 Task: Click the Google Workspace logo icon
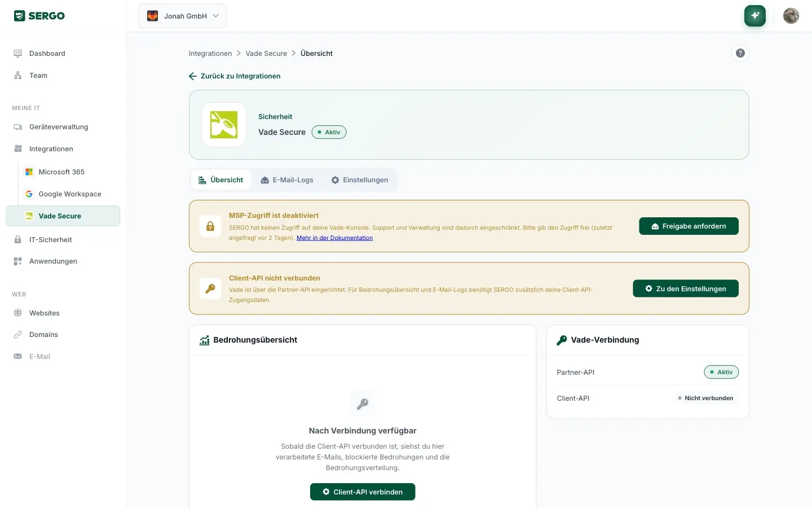pyautogui.click(x=29, y=194)
